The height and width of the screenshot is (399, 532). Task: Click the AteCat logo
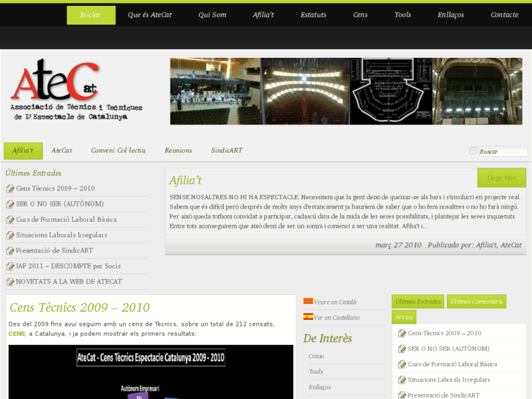(76, 90)
